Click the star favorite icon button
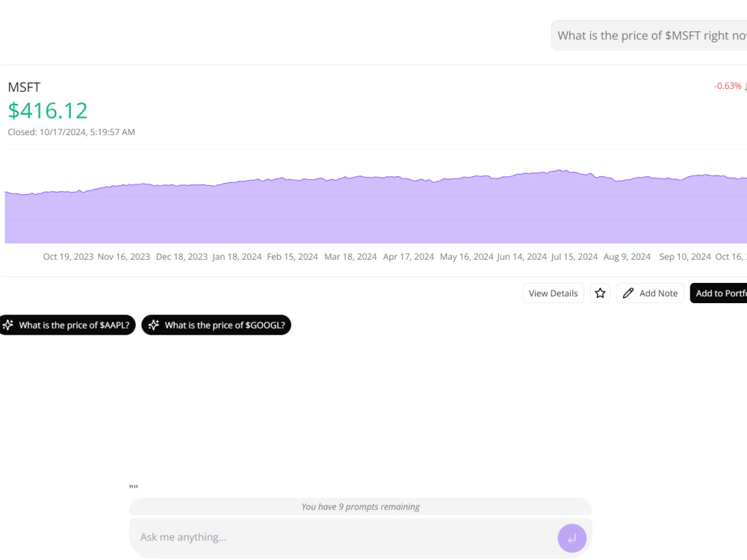Viewport: 747px width, 560px height. click(x=600, y=293)
